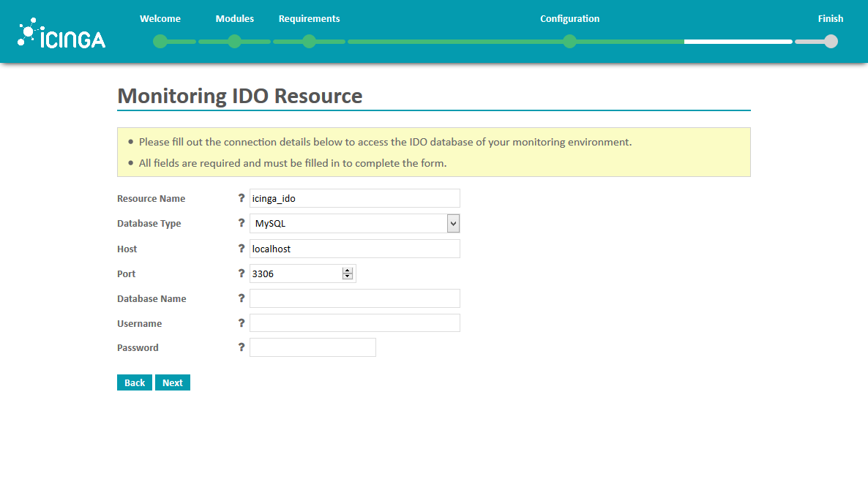Click the Resource Name label
Image resolution: width=868 pixels, height=498 pixels.
(151, 199)
